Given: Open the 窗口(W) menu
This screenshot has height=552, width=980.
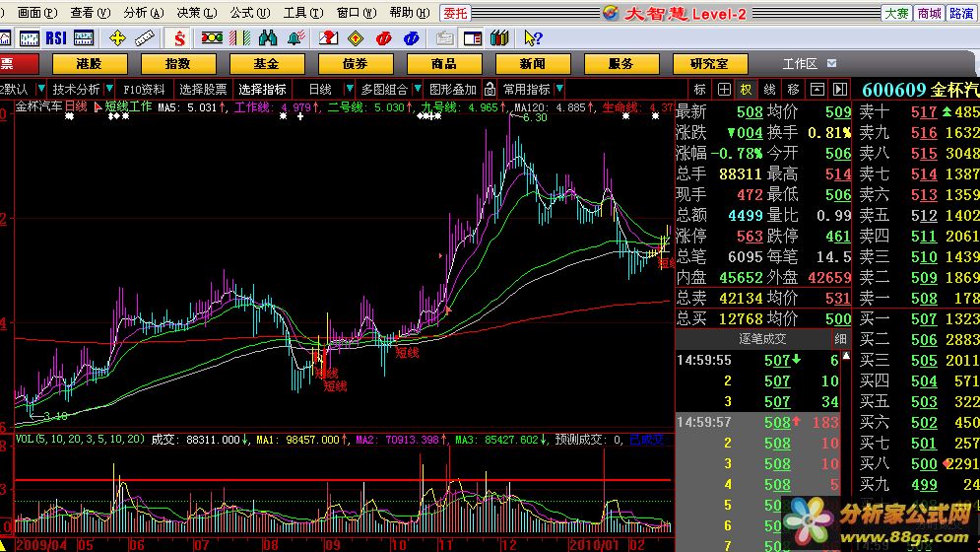Looking at the screenshot, I should (x=357, y=13).
